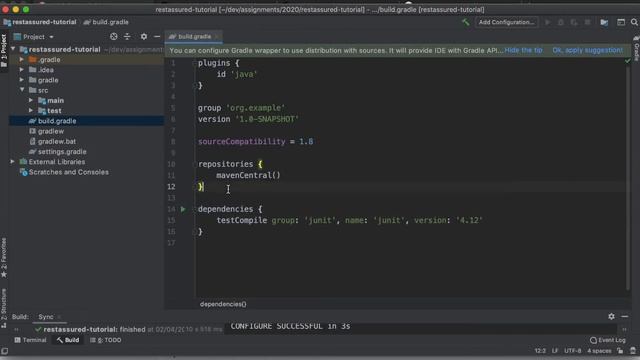Select the gradlew file
This screenshot has height=360, width=640.
point(51,131)
